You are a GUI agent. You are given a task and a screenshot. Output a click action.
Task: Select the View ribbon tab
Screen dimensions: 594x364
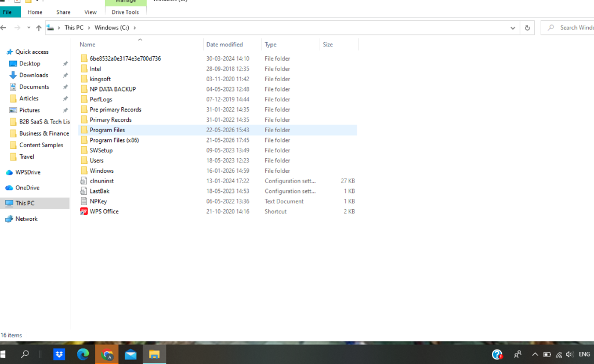tap(90, 12)
